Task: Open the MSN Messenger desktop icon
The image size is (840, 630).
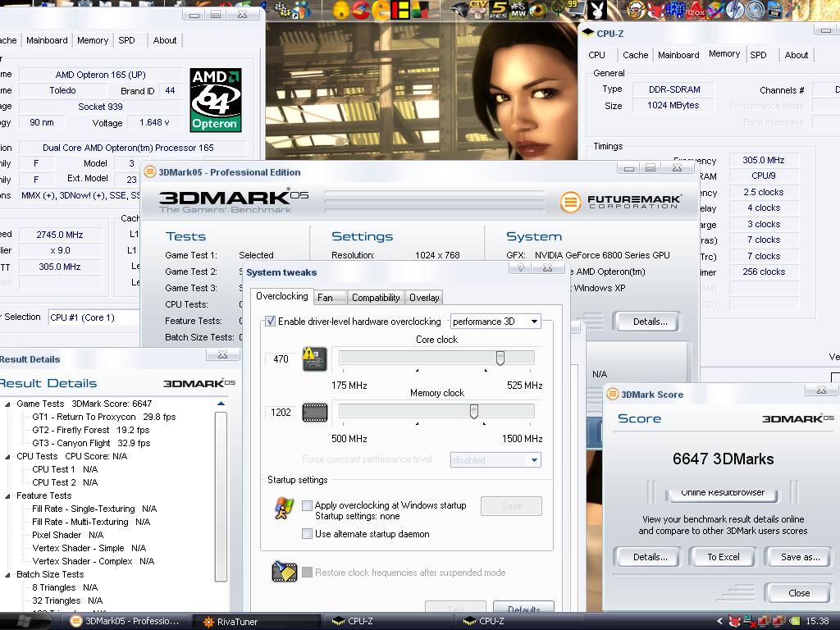Action: [x=304, y=10]
